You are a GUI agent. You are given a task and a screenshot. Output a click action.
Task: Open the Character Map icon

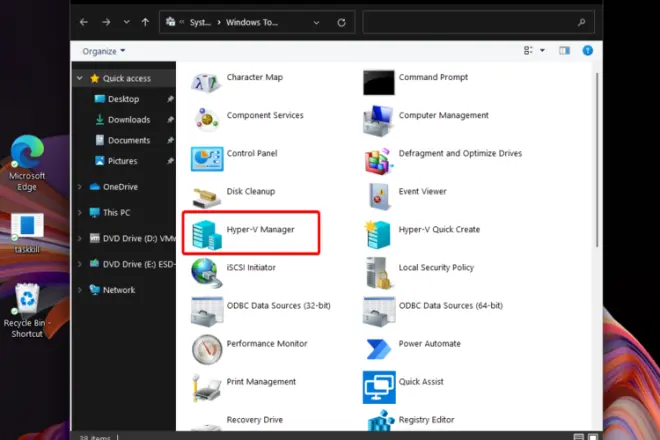pos(205,82)
